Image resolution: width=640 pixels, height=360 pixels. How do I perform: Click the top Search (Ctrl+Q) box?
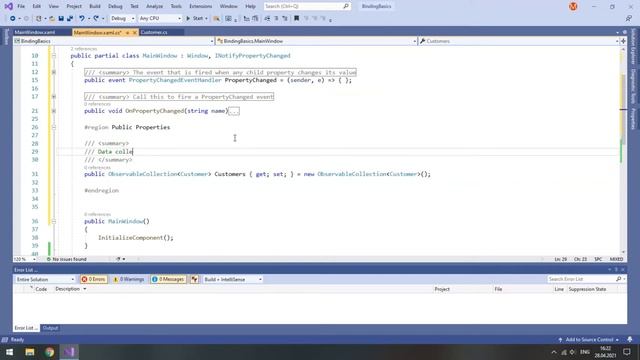[x=307, y=6]
